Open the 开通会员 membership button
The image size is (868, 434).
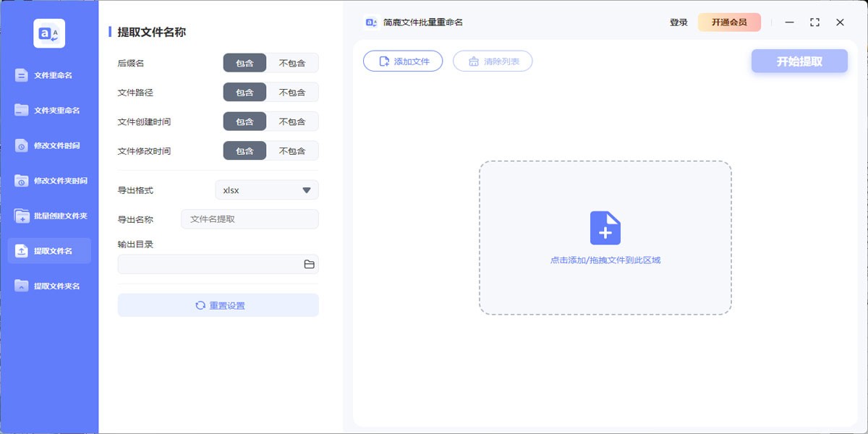tap(728, 22)
